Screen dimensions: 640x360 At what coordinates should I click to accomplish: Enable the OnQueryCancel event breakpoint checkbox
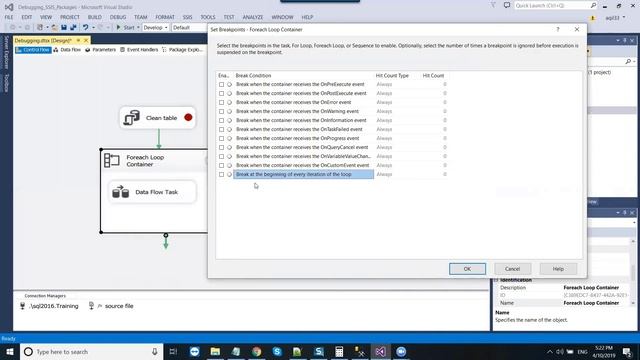[221, 147]
